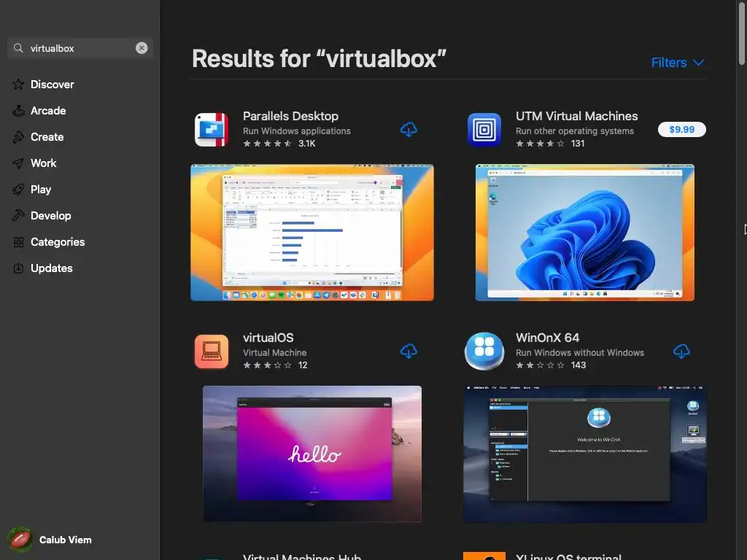Click the magnifying glass search icon
Image resolution: width=747 pixels, height=560 pixels.
pos(18,48)
